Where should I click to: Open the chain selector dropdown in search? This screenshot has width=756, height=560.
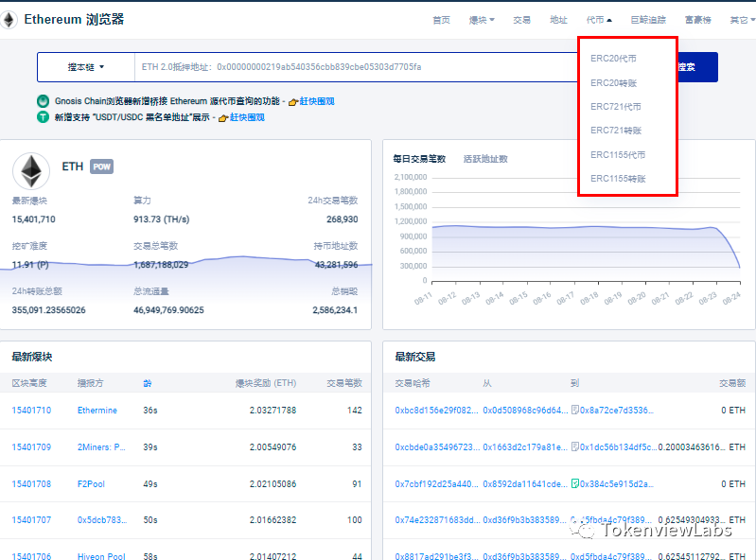coord(86,67)
